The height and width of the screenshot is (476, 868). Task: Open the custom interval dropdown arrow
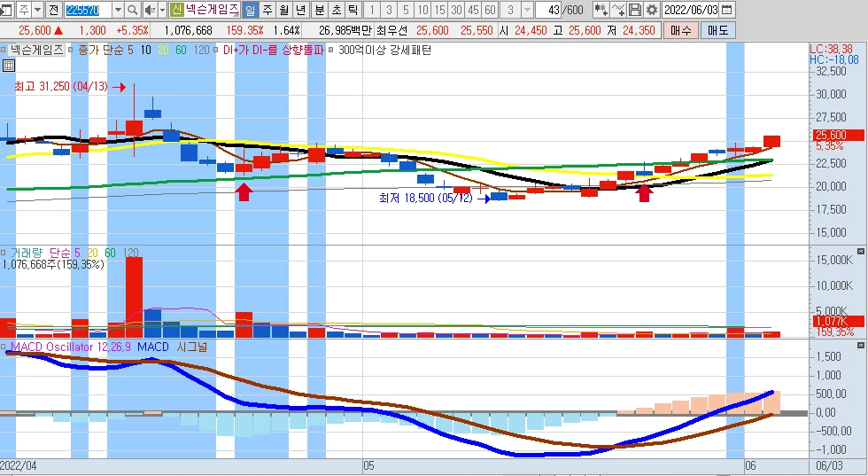528,10
